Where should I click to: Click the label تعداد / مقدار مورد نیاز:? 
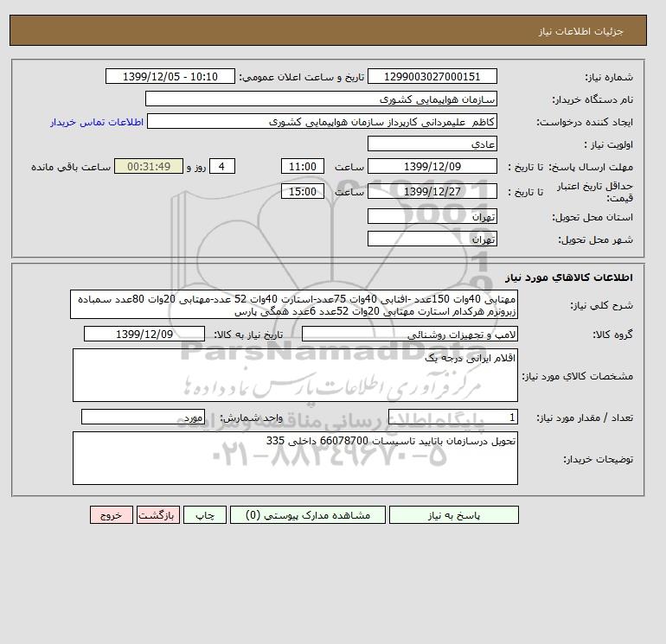585,418
